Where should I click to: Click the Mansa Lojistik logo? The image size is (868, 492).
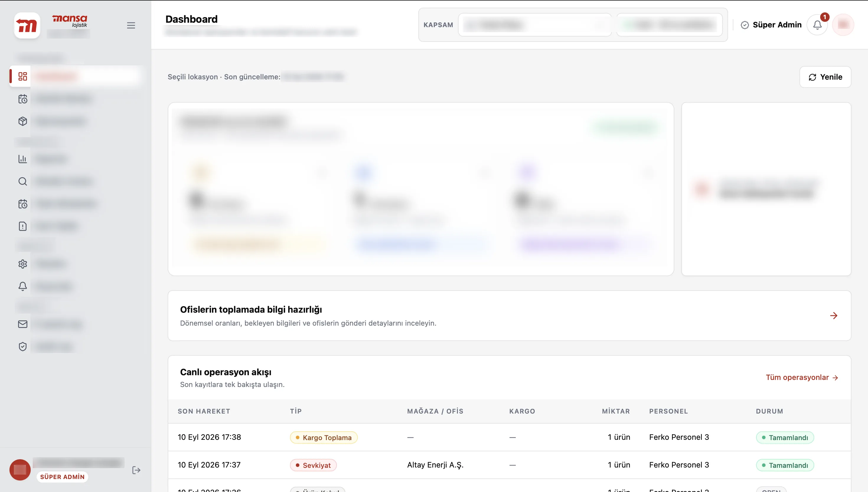click(27, 25)
